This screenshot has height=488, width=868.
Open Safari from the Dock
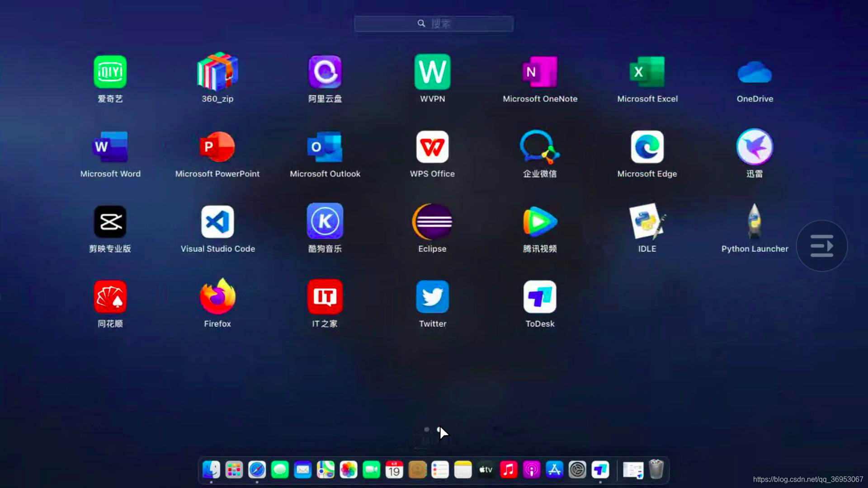tap(257, 470)
